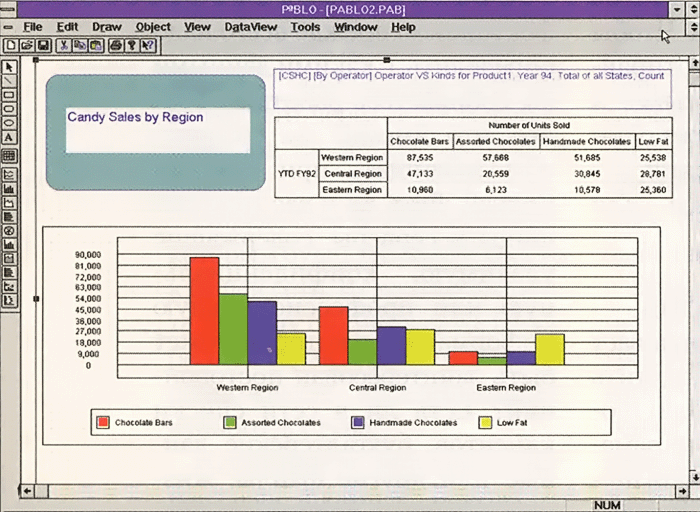Save file using the diskette icon
This screenshot has height=512, width=700.
42,45
